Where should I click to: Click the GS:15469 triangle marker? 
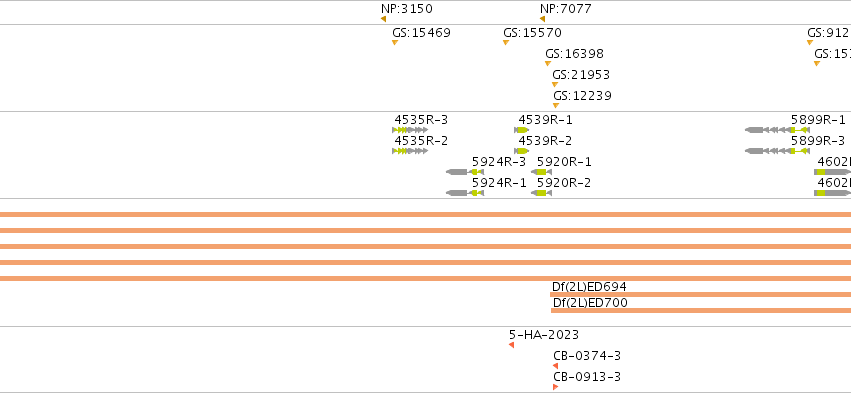pos(395,42)
